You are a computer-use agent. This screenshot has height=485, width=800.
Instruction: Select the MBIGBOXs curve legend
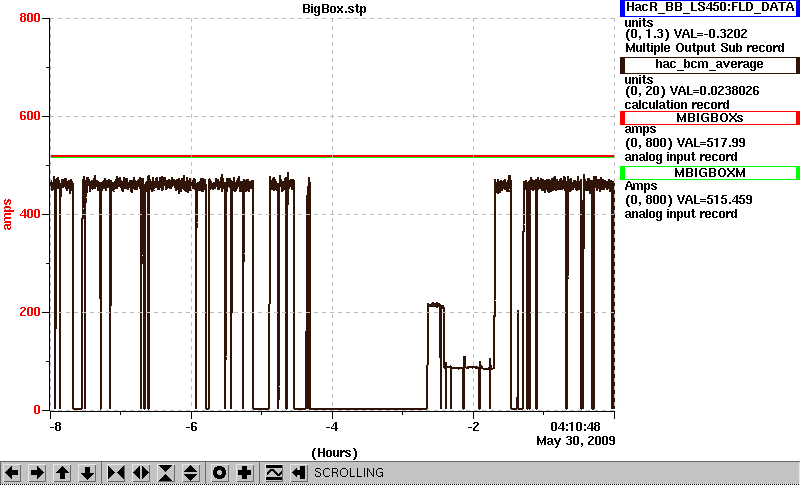click(x=710, y=118)
